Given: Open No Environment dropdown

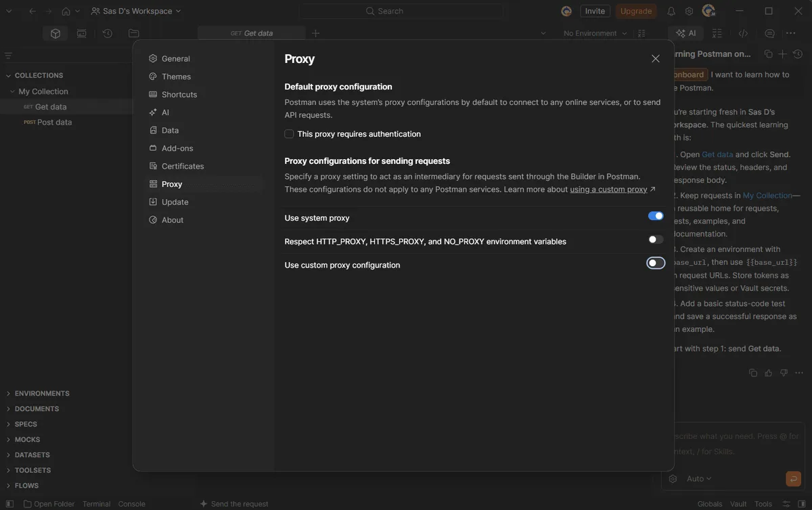Looking at the screenshot, I should [x=595, y=33].
